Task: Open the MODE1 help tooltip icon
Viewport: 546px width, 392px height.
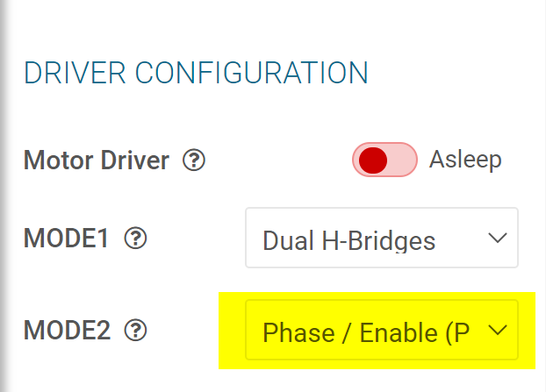Action: pos(135,239)
